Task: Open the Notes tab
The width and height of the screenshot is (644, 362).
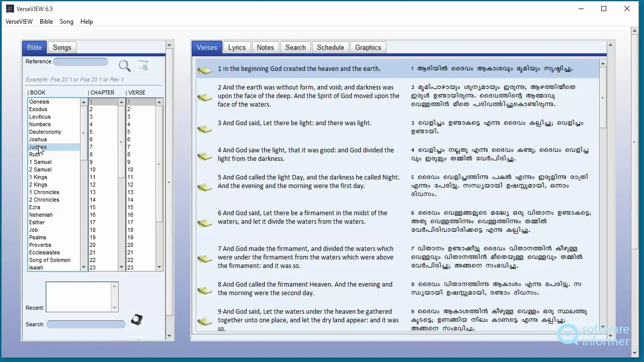Action: point(265,47)
